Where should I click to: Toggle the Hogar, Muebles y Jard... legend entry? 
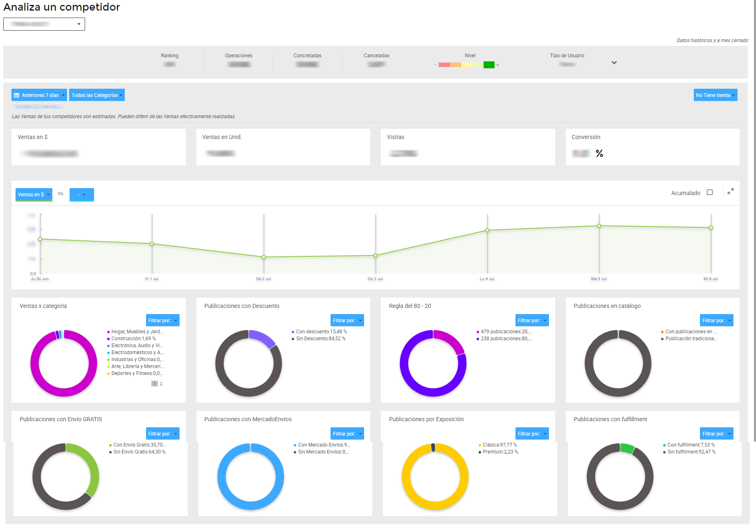click(135, 332)
